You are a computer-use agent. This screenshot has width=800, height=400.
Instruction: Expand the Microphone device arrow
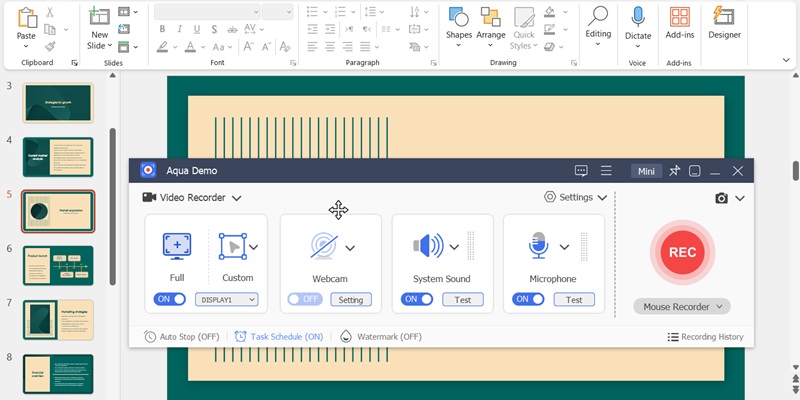pos(564,247)
